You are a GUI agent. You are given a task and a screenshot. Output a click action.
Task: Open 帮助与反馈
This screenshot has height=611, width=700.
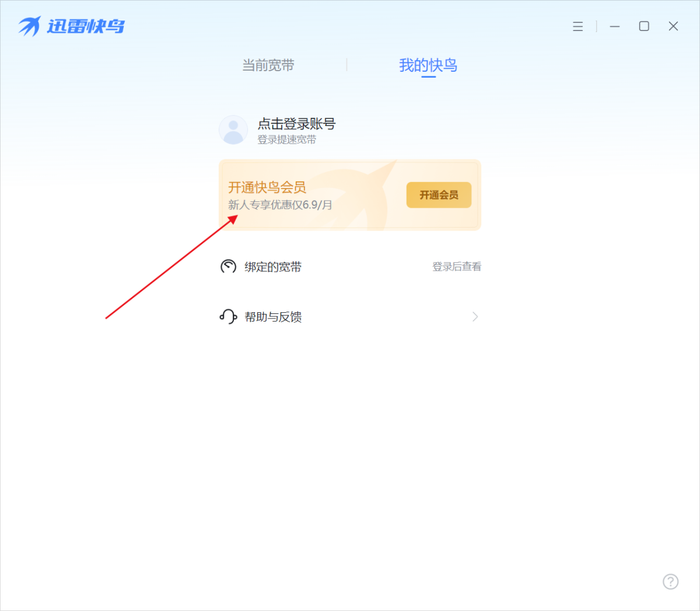(350, 317)
